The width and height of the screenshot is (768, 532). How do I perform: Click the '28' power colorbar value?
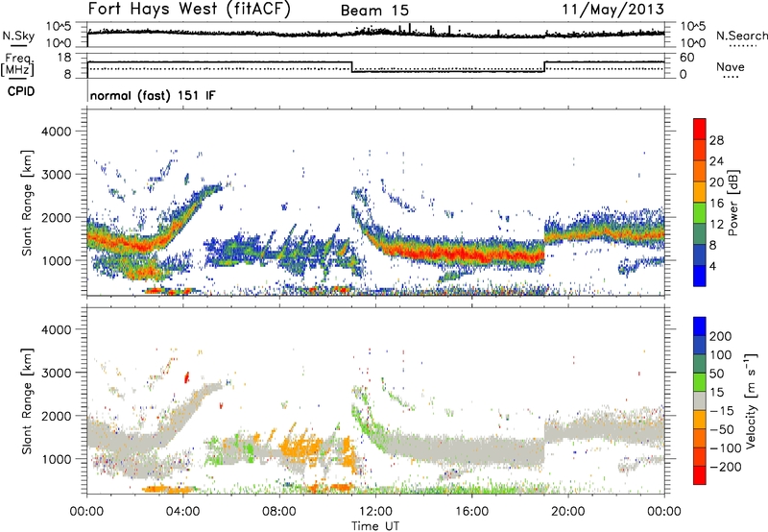(716, 140)
